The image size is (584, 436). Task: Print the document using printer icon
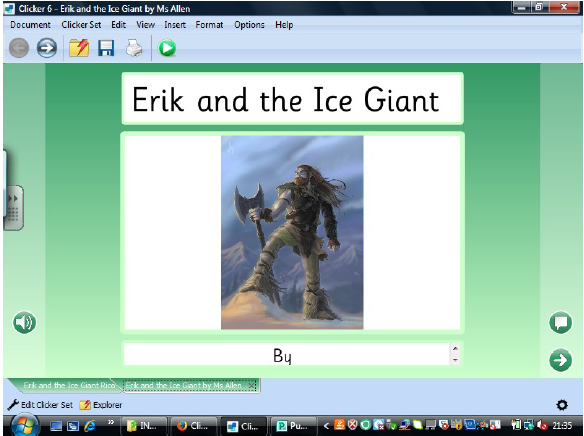coord(134,48)
